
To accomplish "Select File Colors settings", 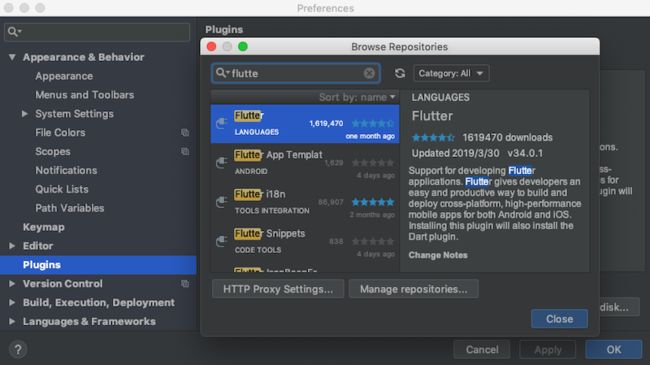I will 60,133.
